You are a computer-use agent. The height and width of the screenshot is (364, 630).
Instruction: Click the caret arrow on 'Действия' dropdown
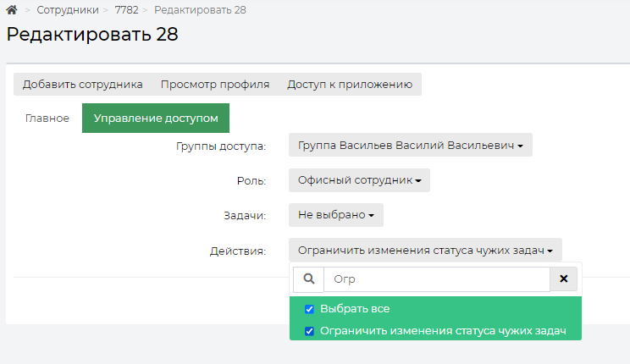550,251
